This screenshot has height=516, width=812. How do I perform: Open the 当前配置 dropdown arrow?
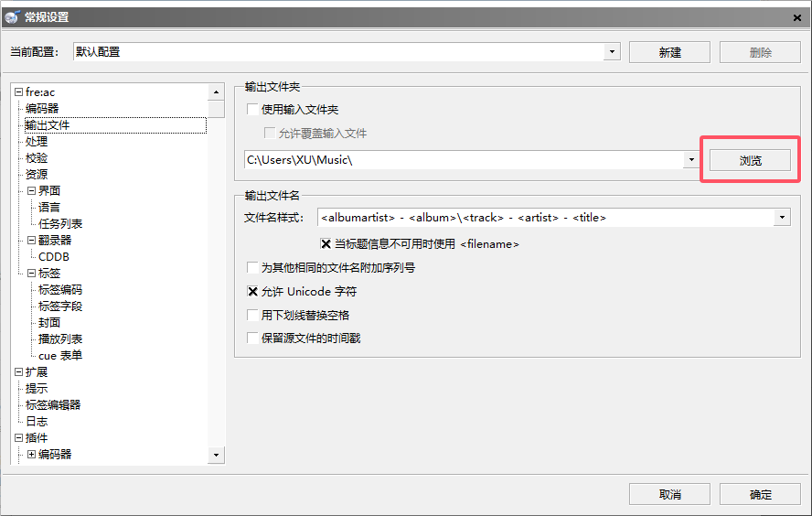coord(612,52)
